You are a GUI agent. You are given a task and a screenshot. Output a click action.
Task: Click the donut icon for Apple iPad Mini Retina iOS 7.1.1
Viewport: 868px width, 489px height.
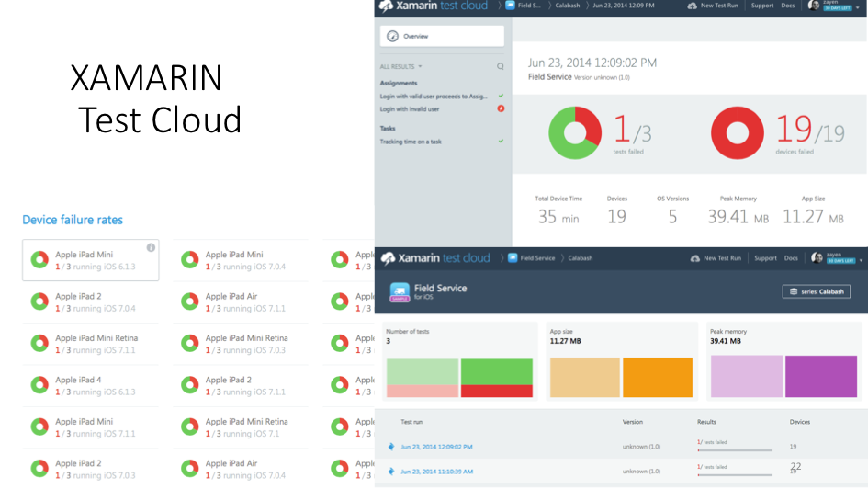click(x=39, y=344)
